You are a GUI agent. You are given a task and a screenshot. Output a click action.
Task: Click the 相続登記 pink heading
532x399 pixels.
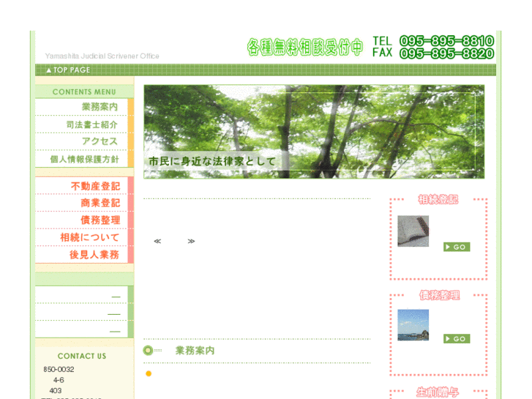pyautogui.click(x=438, y=199)
